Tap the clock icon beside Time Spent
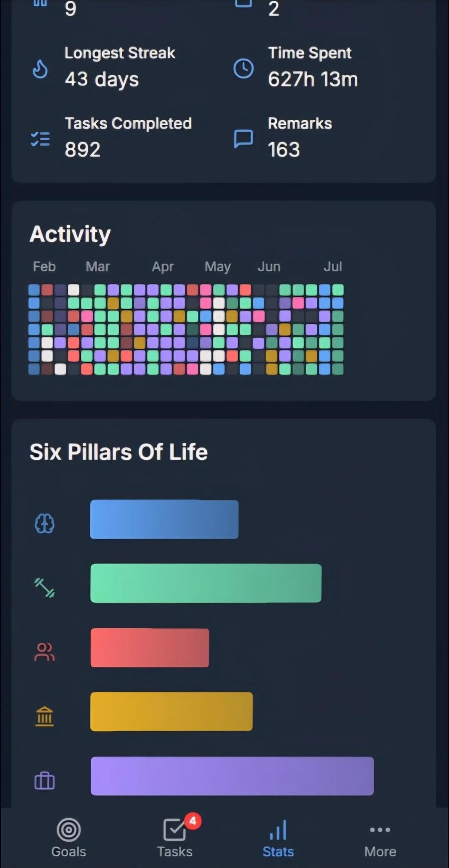This screenshot has height=868, width=449. [243, 68]
